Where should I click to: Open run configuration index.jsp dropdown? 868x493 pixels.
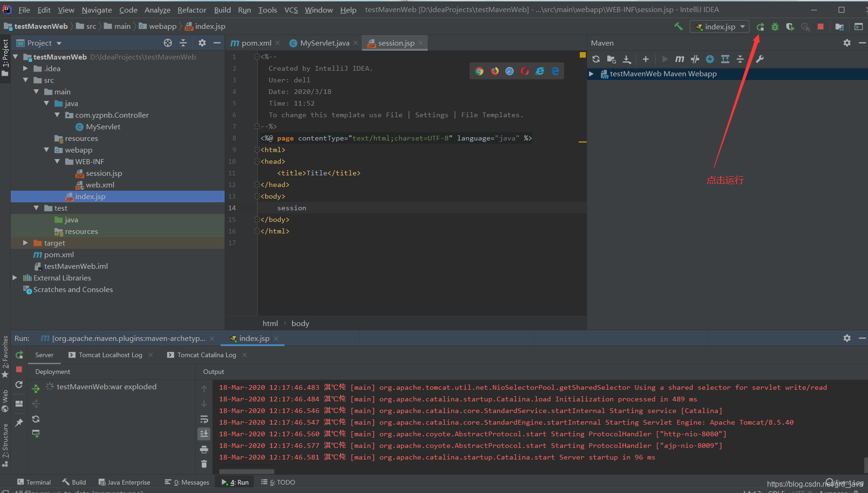click(720, 27)
